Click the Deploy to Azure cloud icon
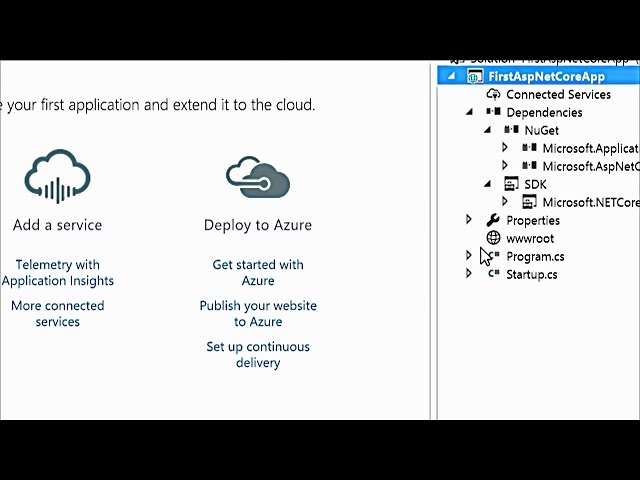Viewport: 640px width, 480px height. coord(258,177)
